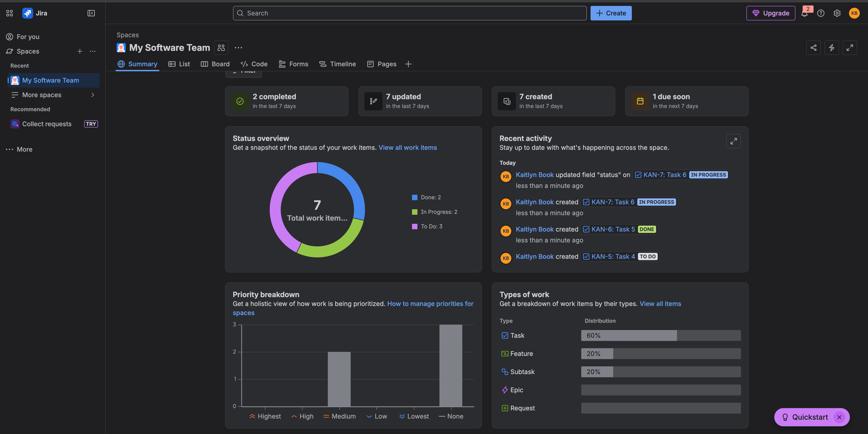Click the share icon for the space
This screenshot has width=868, height=434.
[x=813, y=47]
